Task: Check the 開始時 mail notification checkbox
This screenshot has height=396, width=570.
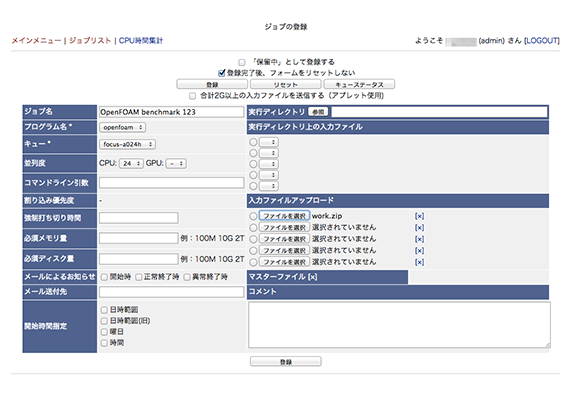Action: tap(104, 277)
